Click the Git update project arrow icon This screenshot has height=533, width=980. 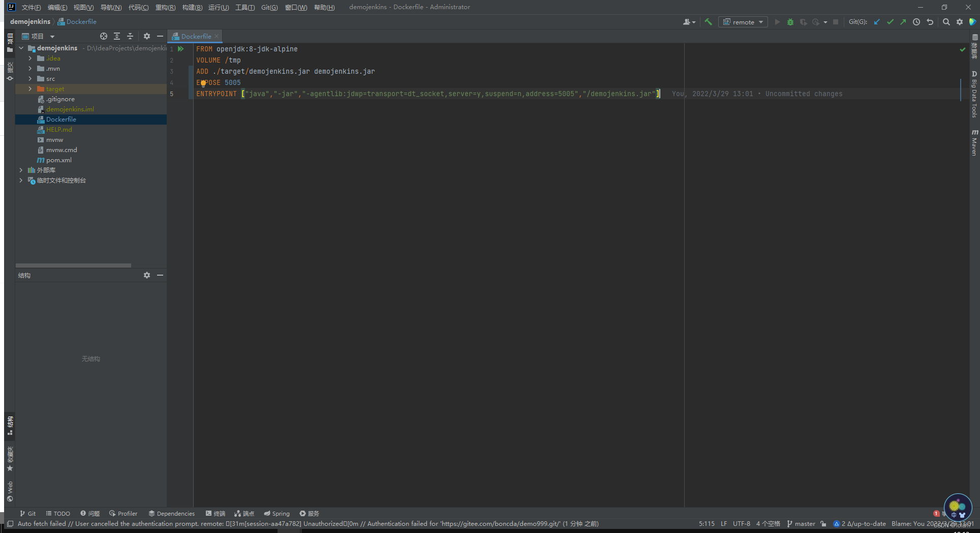(877, 22)
